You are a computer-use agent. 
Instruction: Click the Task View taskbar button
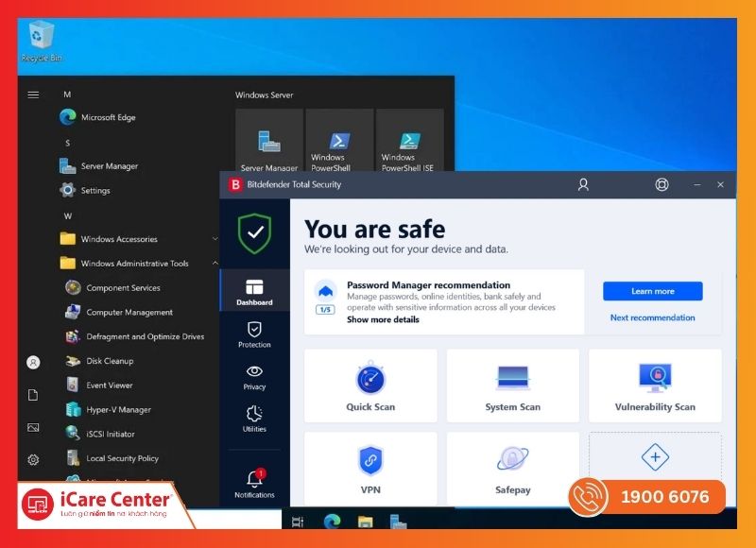pos(298,522)
